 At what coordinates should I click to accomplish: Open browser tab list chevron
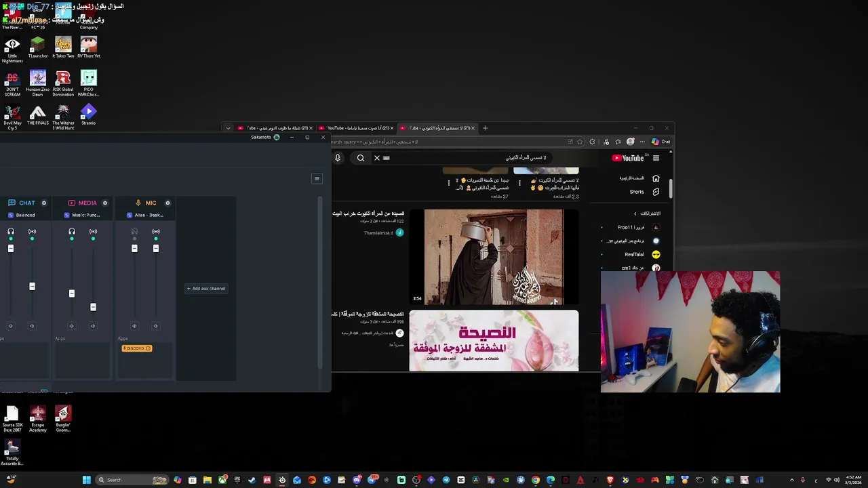tap(228, 128)
